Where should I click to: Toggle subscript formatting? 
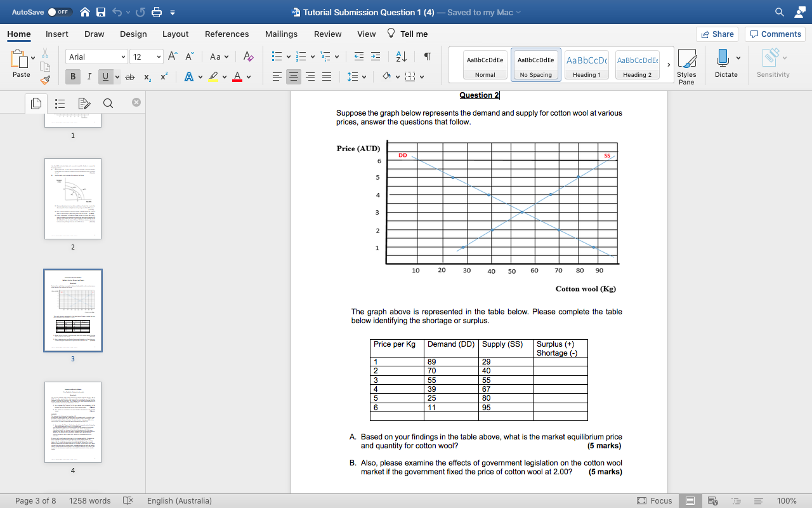[146, 77]
